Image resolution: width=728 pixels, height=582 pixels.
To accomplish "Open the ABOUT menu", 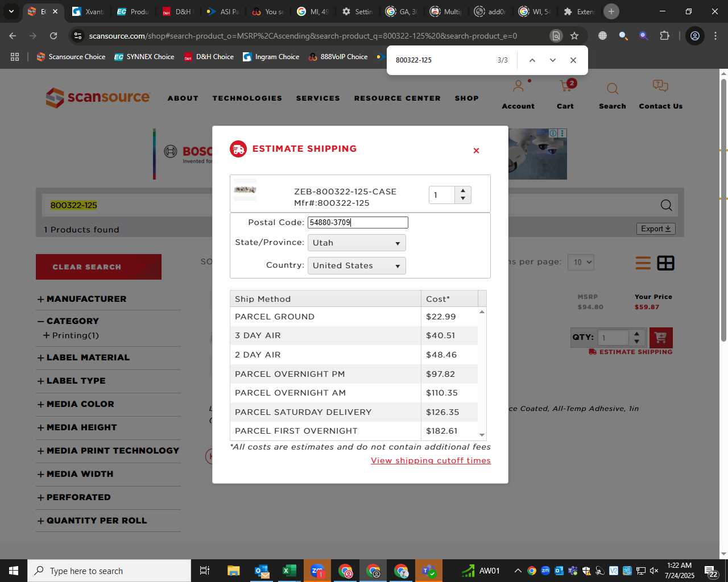I will 183,98.
